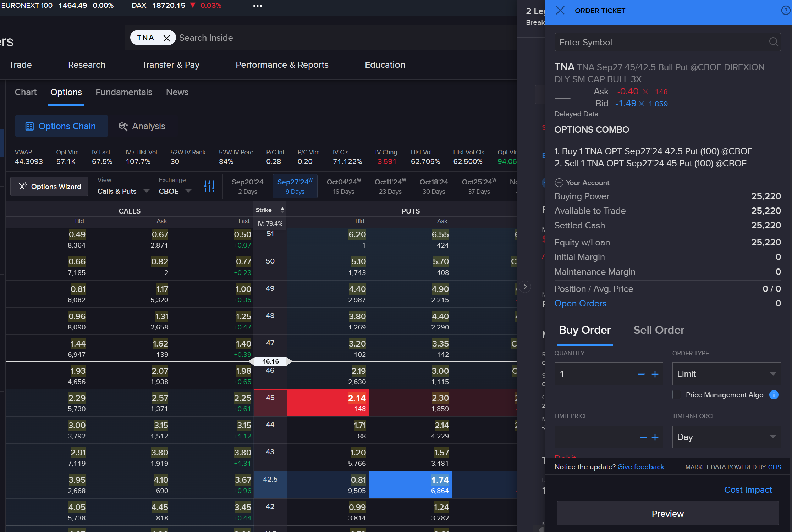Click the Preview button

point(667,514)
